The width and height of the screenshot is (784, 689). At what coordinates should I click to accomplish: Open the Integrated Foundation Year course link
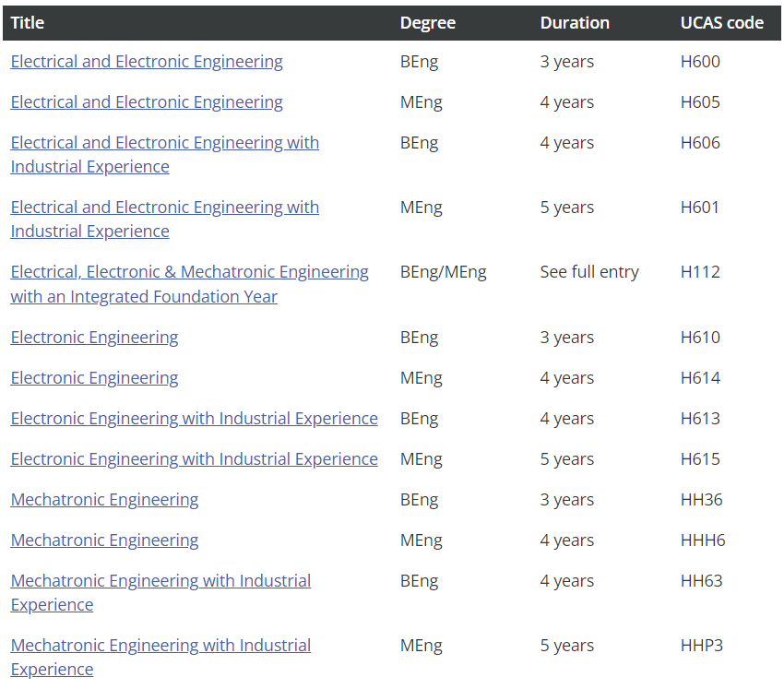click(189, 273)
